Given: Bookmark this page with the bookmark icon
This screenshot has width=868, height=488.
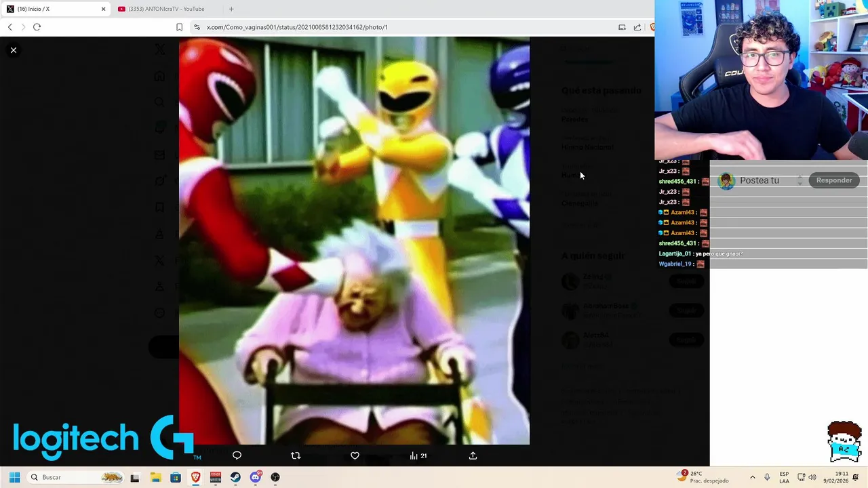Looking at the screenshot, I should [179, 27].
